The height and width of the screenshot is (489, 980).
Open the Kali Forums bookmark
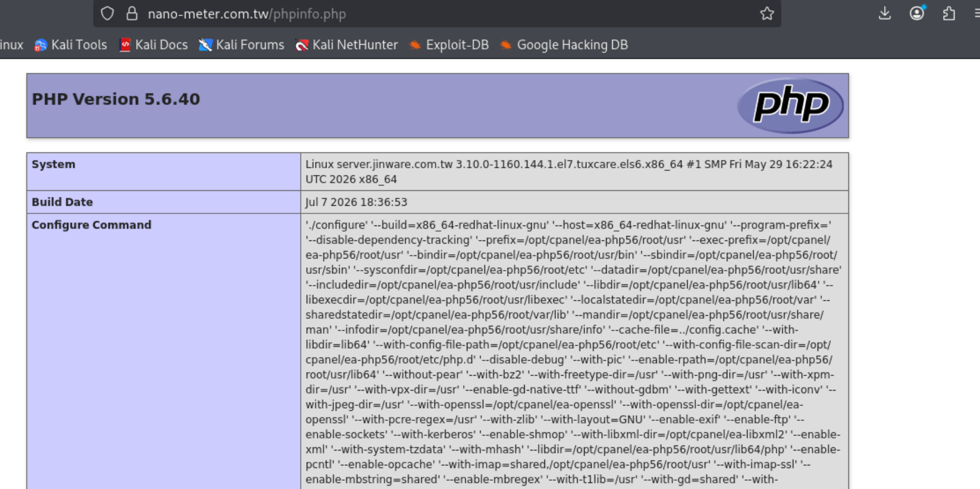(x=242, y=45)
